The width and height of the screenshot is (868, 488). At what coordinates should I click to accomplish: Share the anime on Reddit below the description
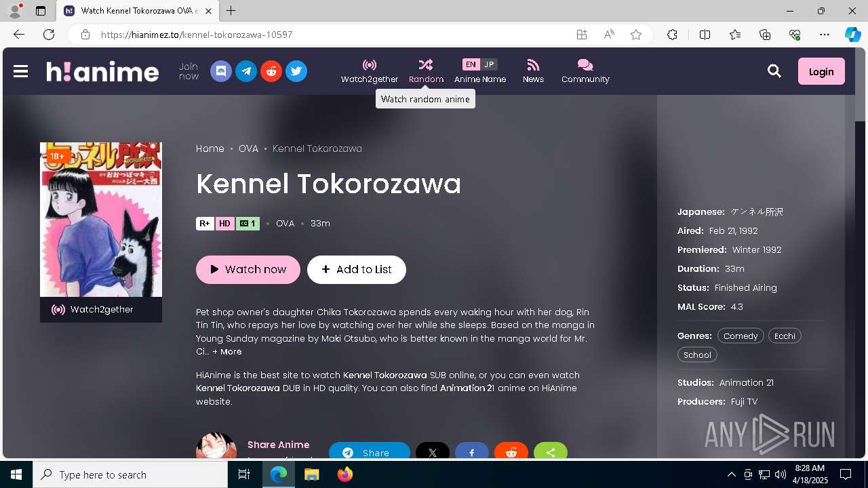point(511,451)
